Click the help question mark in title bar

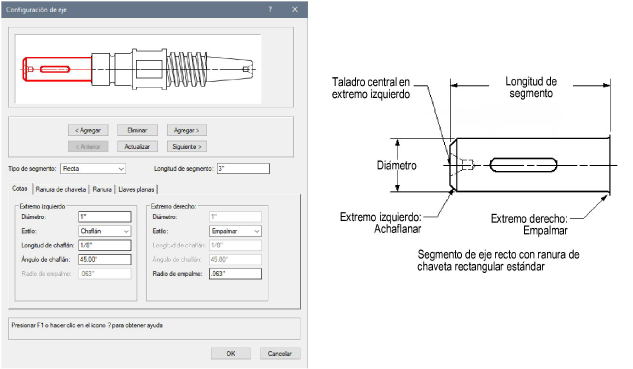pos(270,9)
